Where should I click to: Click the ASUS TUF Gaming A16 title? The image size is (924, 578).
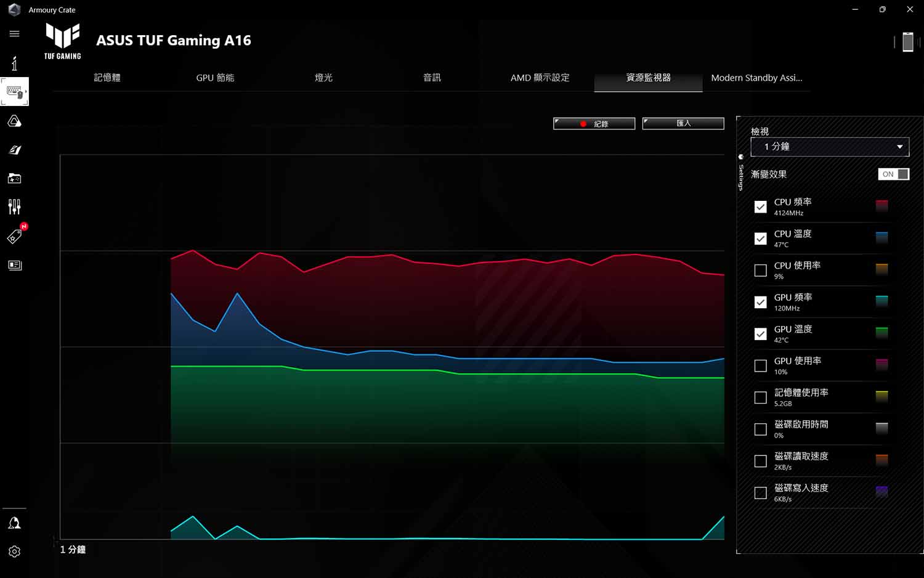174,41
